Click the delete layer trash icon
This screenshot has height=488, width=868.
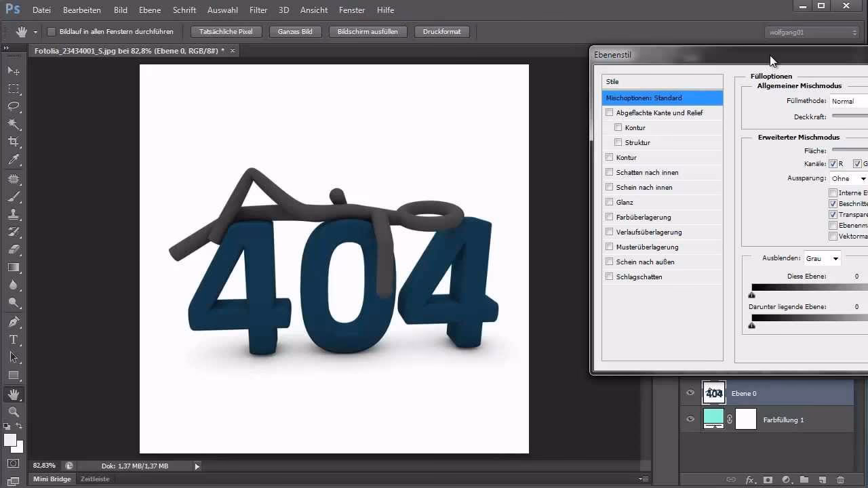[x=840, y=480]
